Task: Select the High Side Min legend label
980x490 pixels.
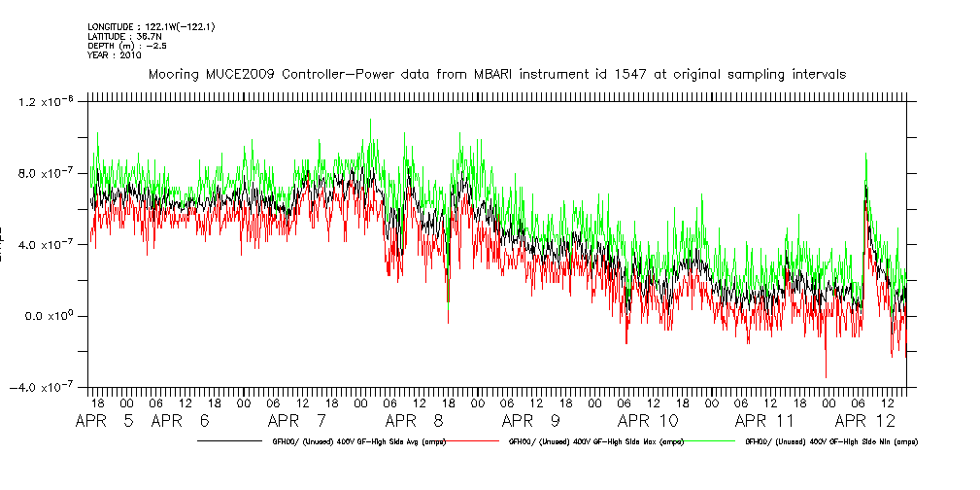Action: click(x=831, y=441)
